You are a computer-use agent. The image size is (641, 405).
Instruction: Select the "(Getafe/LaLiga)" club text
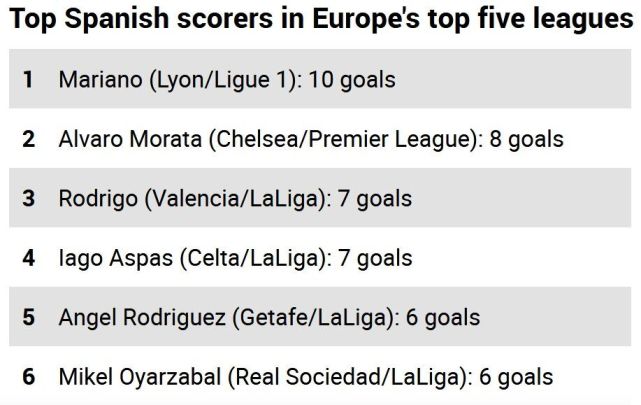pos(315,319)
